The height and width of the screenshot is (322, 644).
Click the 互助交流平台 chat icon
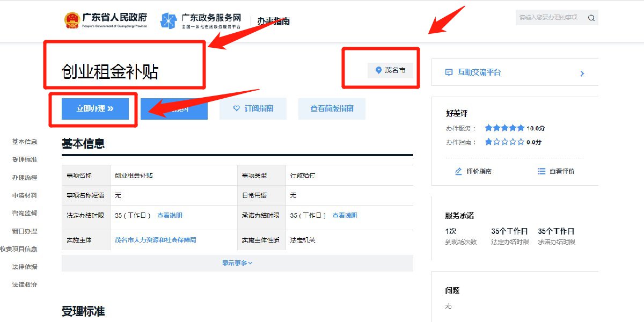click(449, 72)
